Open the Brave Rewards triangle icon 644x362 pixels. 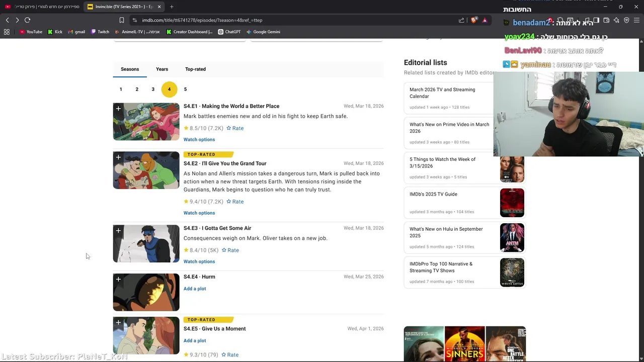485,20
